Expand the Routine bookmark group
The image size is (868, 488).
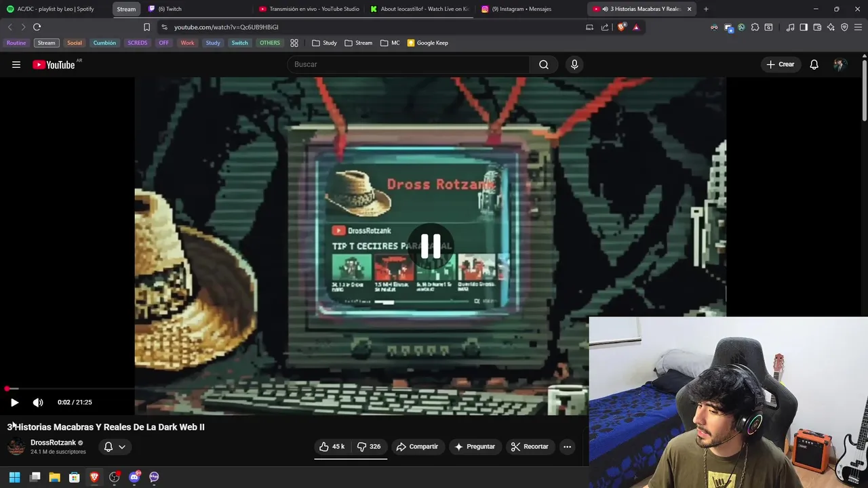pyautogui.click(x=16, y=43)
